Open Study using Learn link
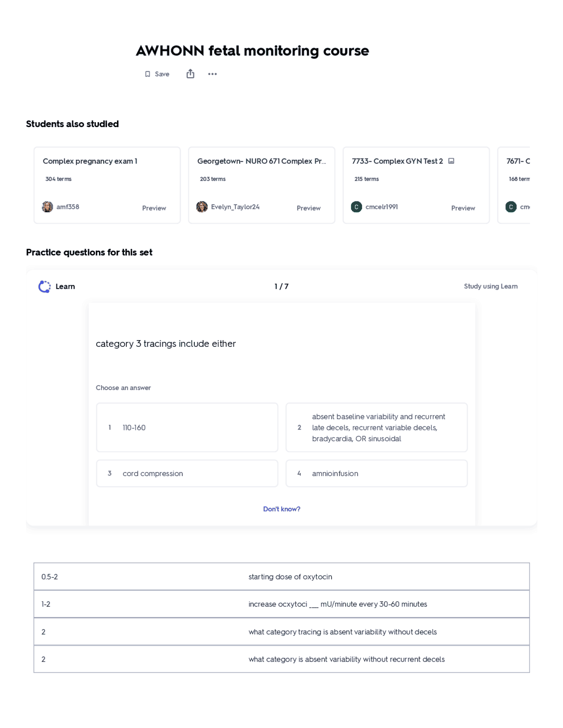This screenshot has width=563, height=728. click(490, 286)
